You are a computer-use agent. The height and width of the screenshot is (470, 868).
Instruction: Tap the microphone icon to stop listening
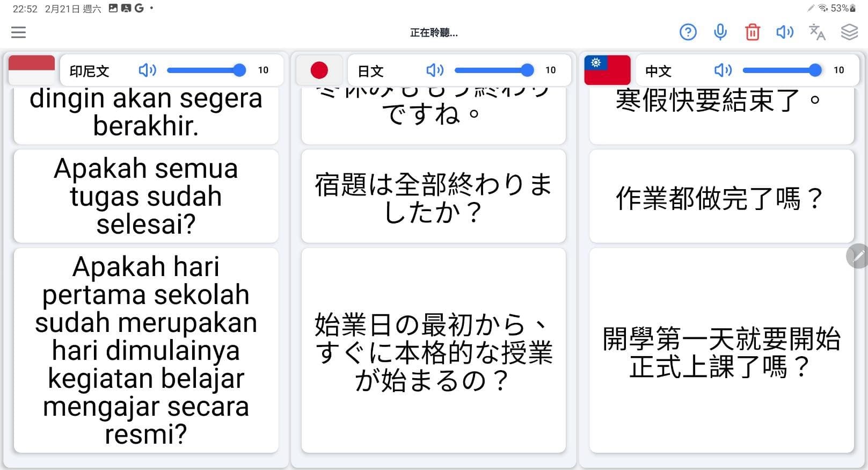click(x=720, y=33)
